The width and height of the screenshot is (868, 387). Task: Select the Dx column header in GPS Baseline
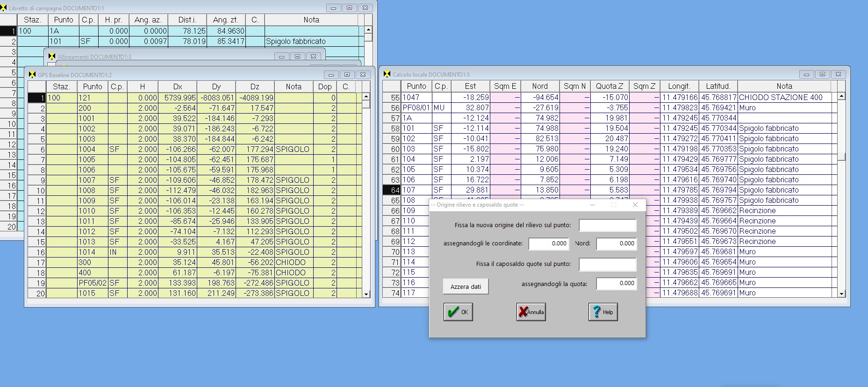[x=178, y=86]
